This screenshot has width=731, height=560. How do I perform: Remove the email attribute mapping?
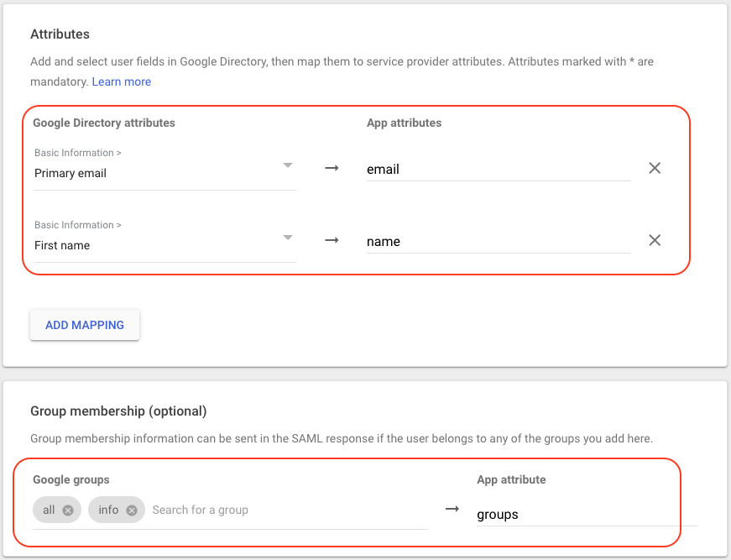(x=655, y=168)
